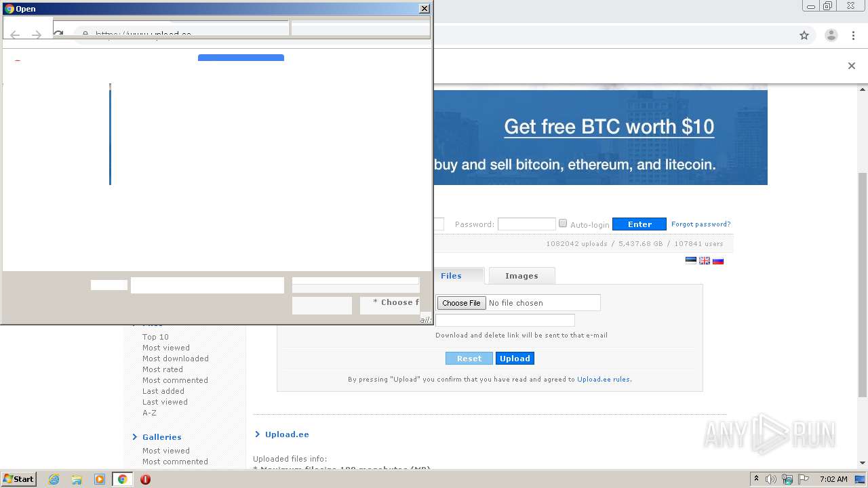Bookmark this page with the star icon

click(x=804, y=35)
